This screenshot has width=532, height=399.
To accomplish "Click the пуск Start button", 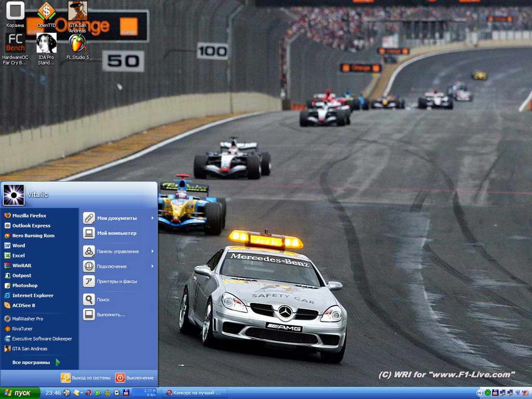I will [20, 393].
